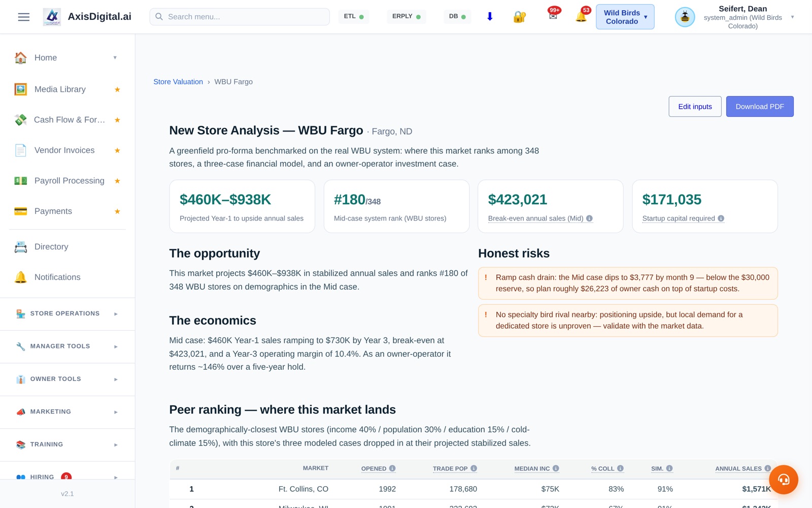Click the ERPLY status indicator
This screenshot has width=812, height=508.
407,17
